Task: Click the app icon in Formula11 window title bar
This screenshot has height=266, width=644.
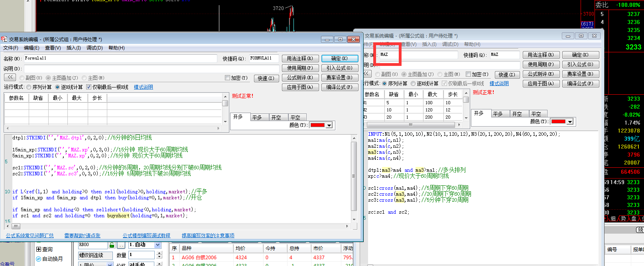Action: pos(4,39)
